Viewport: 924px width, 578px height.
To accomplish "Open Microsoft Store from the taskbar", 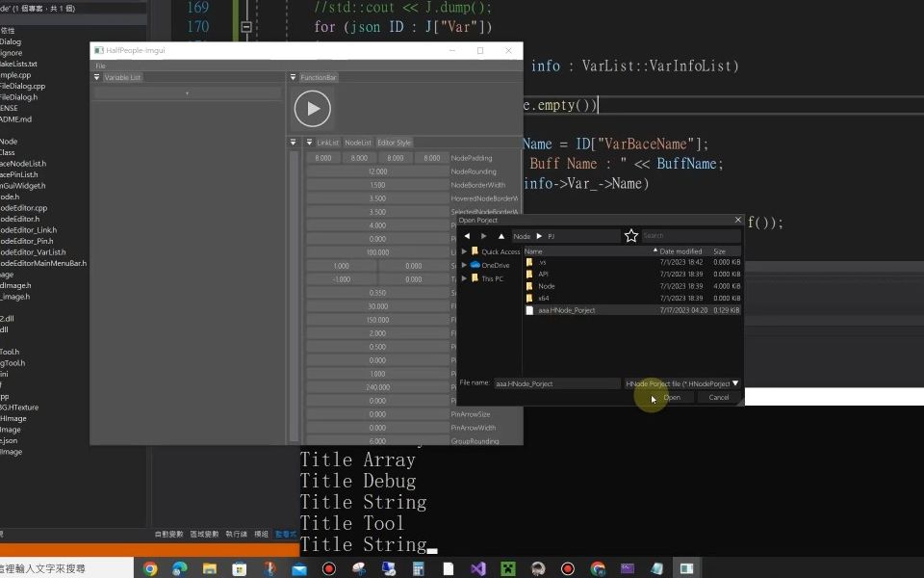I will pos(240,568).
